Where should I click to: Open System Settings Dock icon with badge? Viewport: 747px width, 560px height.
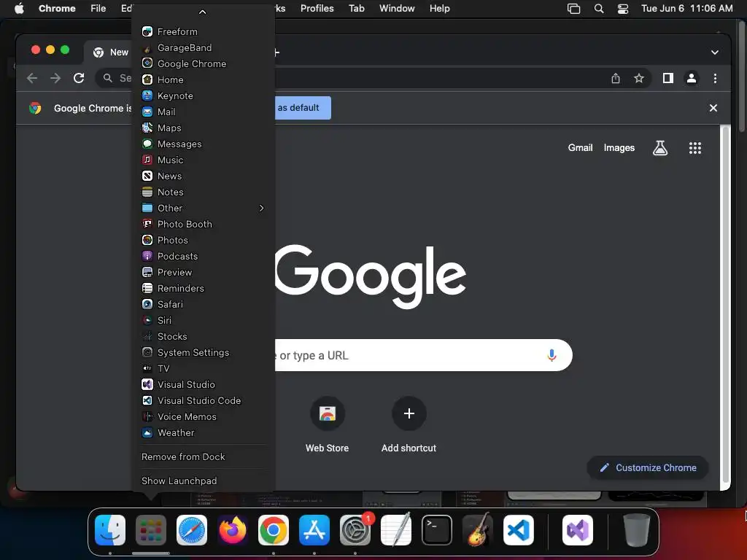coord(355,530)
